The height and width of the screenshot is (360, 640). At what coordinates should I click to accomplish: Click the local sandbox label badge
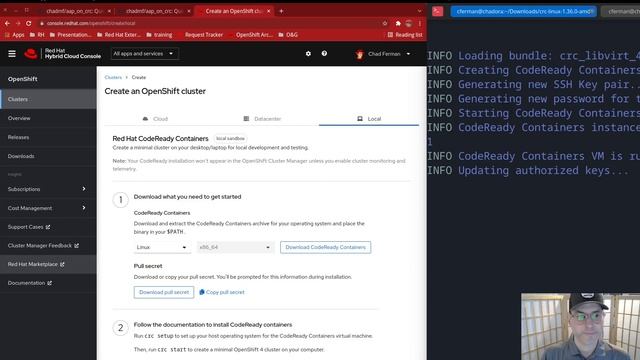coord(230,139)
